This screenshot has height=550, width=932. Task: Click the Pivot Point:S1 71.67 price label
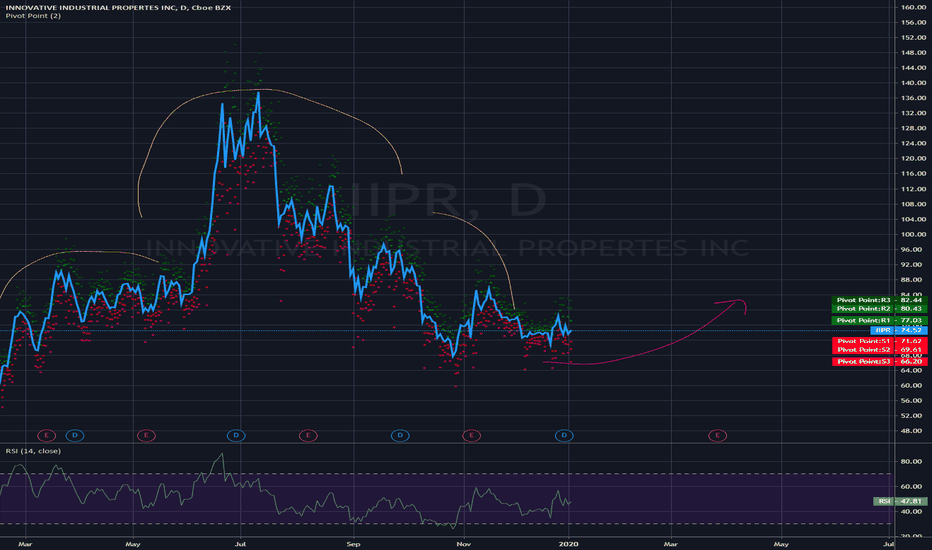click(879, 341)
